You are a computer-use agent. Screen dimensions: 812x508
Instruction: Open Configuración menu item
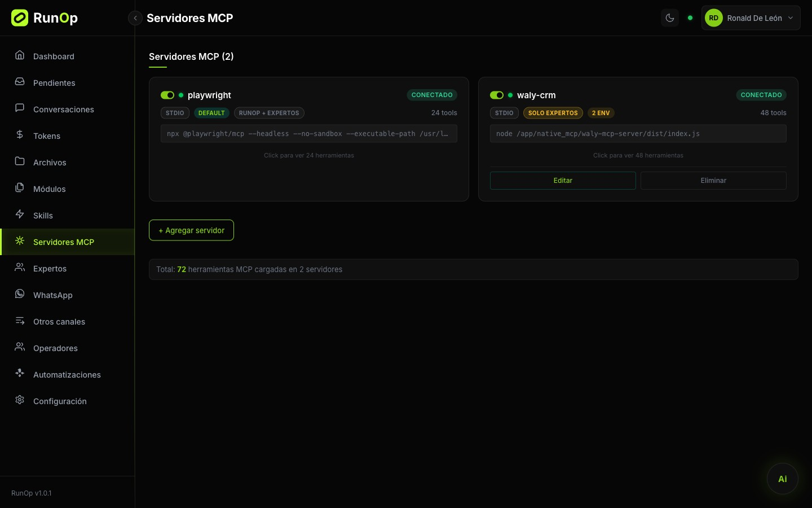pos(68,401)
